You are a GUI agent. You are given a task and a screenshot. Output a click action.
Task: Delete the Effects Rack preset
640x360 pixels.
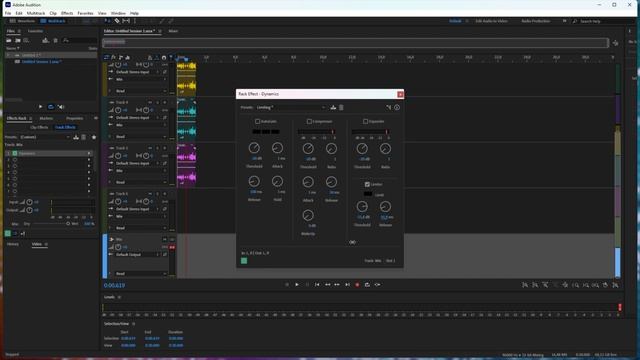click(84, 137)
